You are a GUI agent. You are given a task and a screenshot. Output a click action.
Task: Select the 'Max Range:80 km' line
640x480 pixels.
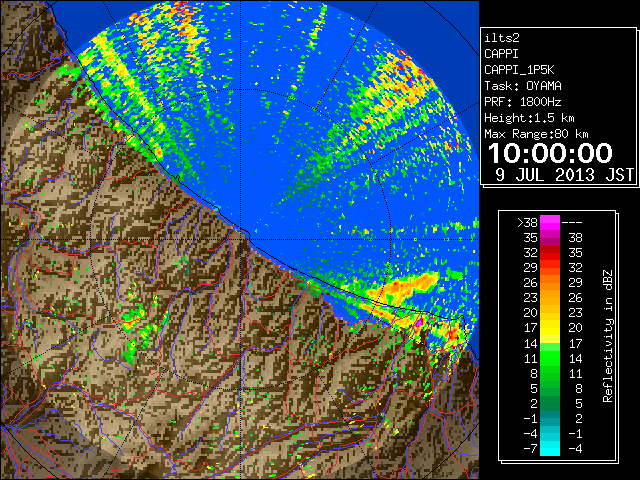[536, 134]
